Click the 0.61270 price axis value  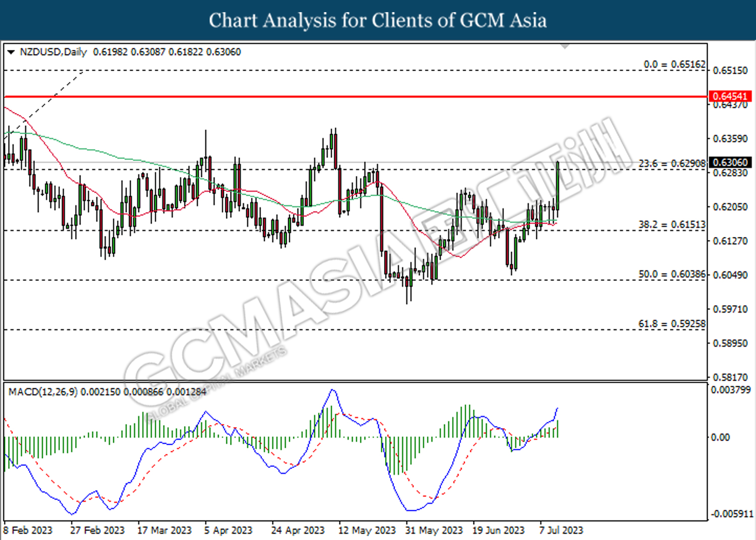tap(730, 241)
